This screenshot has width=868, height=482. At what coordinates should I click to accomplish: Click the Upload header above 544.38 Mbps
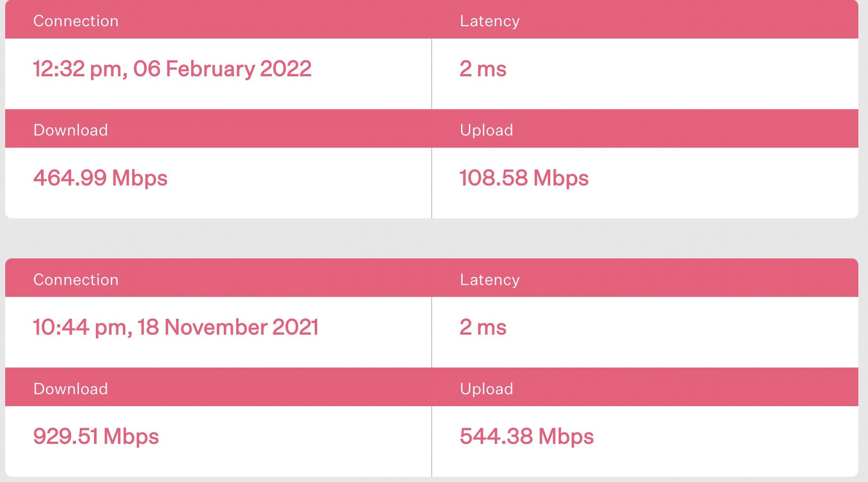pyautogui.click(x=486, y=389)
